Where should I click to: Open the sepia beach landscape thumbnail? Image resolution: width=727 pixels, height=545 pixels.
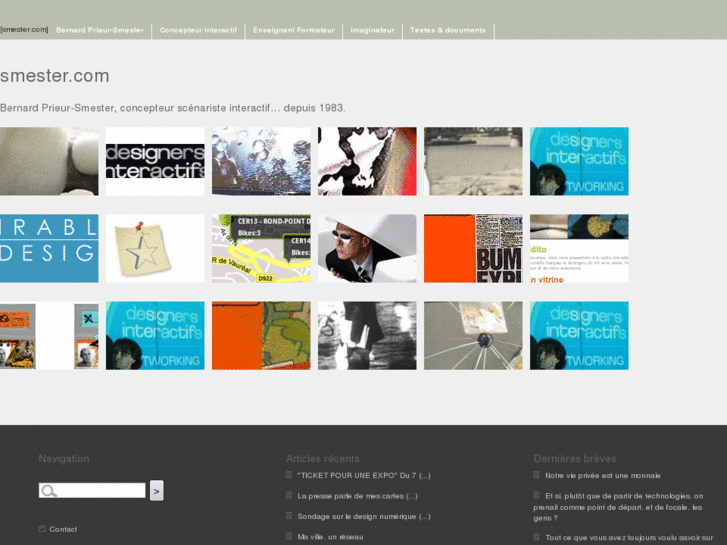473,161
